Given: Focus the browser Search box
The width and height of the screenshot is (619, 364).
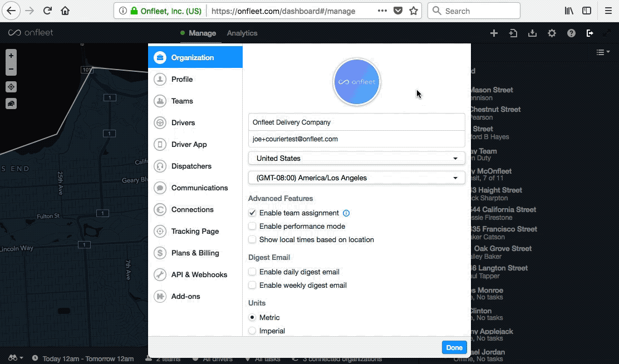Looking at the screenshot, I should click(474, 11).
